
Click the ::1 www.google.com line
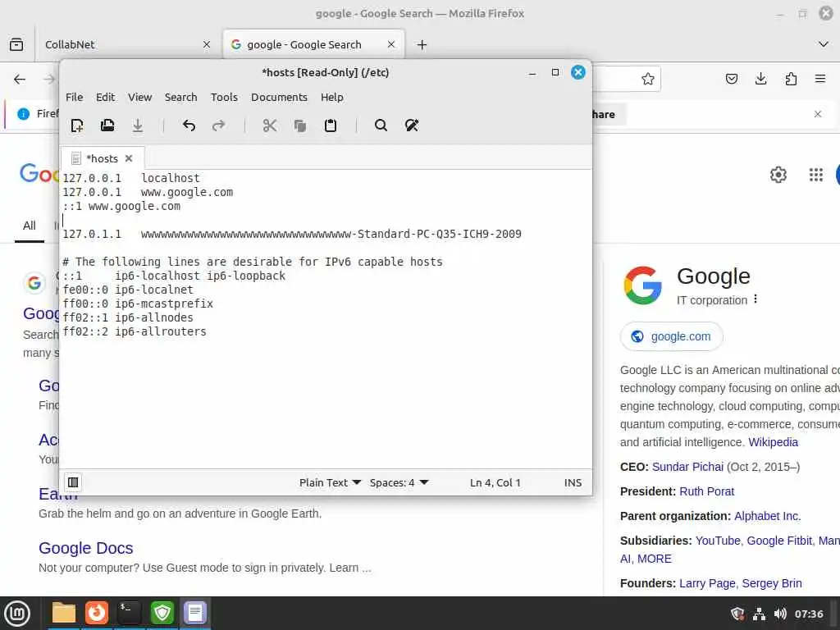point(121,206)
